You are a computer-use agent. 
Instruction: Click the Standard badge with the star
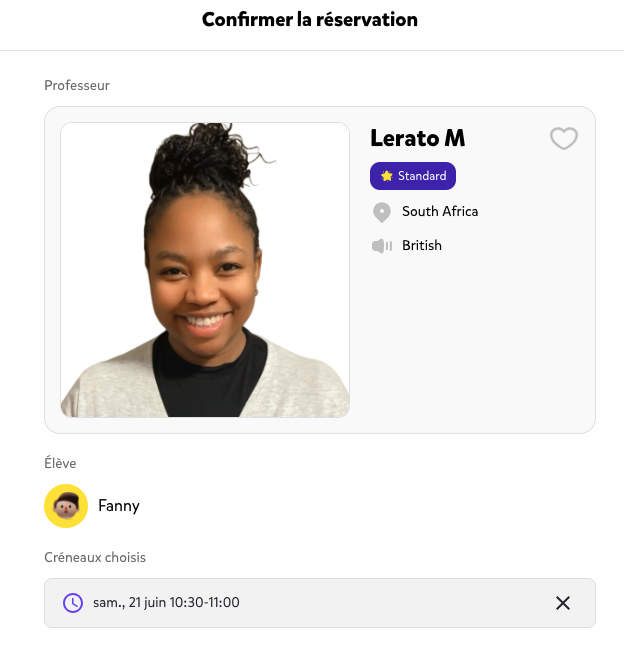pyautogui.click(x=413, y=176)
